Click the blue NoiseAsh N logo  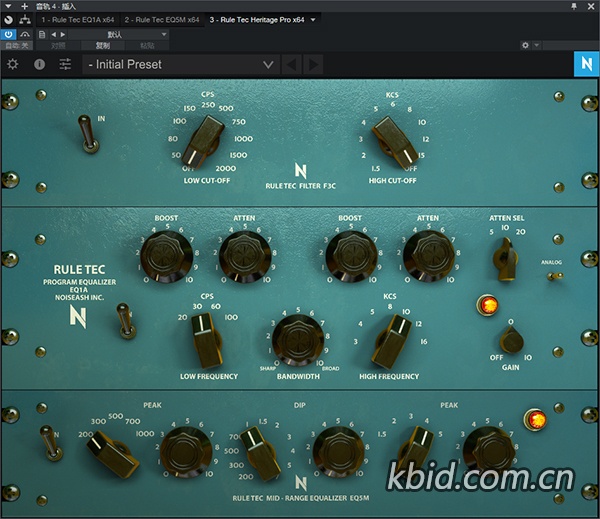(x=584, y=64)
